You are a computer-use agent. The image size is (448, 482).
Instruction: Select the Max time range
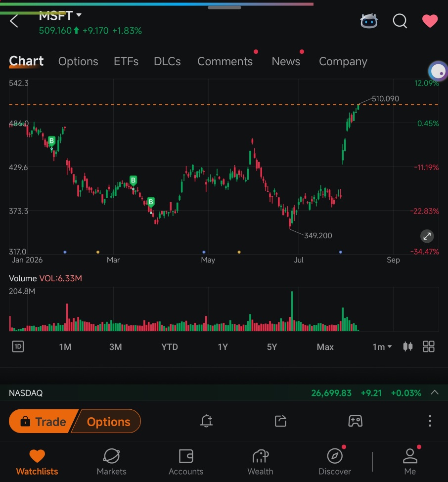(x=325, y=347)
